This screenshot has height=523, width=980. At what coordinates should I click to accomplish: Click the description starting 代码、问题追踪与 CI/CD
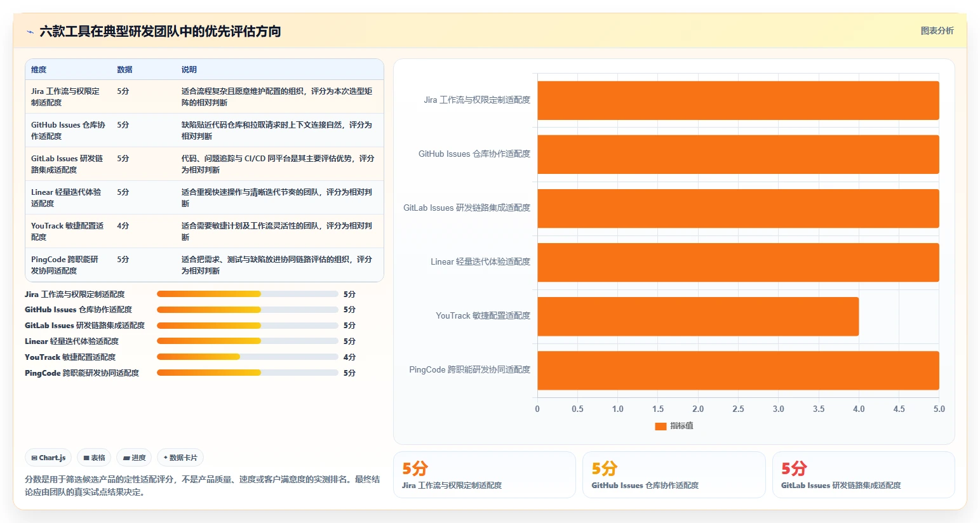click(x=278, y=164)
